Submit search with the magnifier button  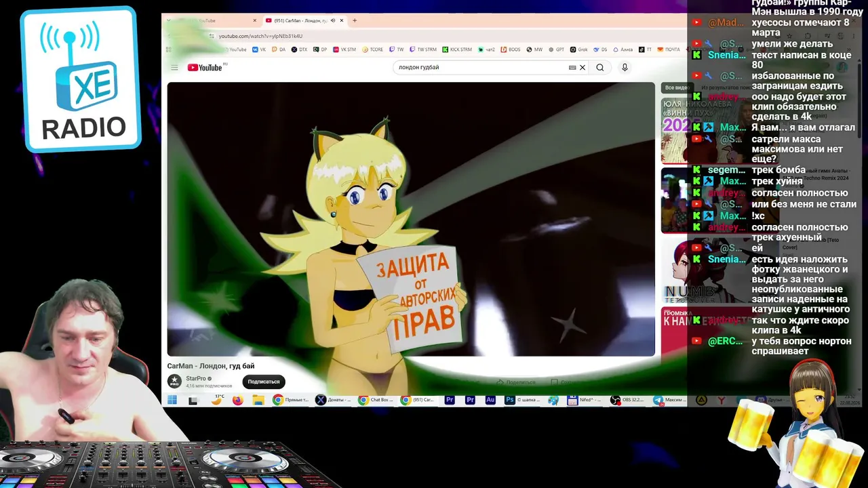click(600, 68)
